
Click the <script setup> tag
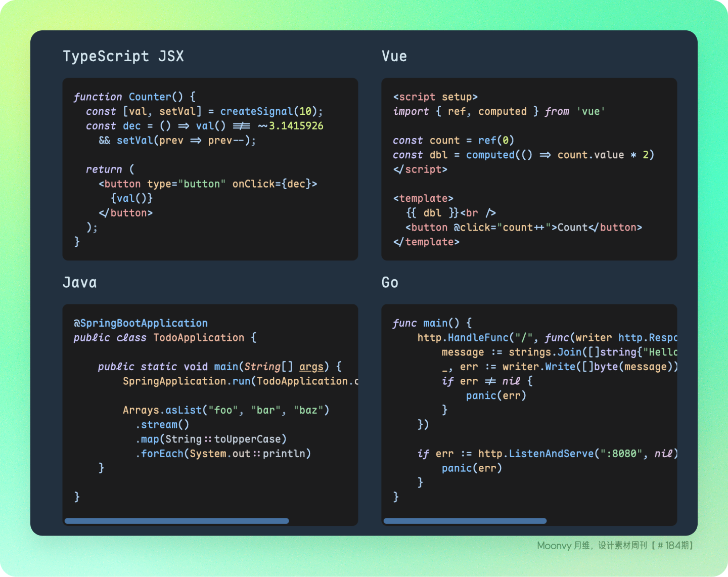coord(435,97)
